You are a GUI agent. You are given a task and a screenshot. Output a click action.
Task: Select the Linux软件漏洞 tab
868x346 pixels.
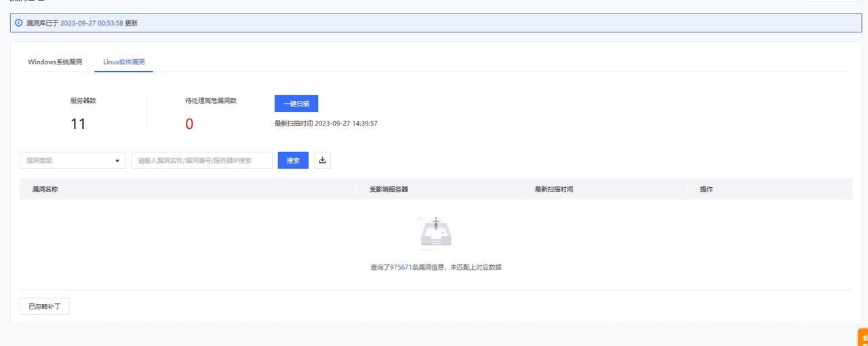coord(123,62)
